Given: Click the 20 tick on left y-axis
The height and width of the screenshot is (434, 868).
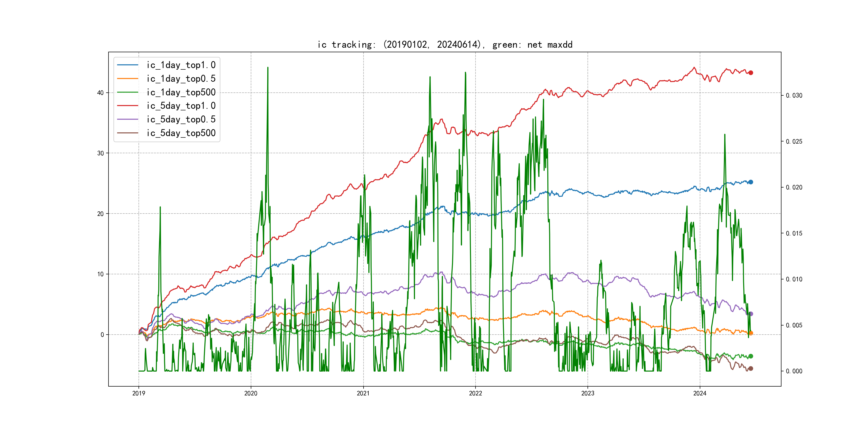Looking at the screenshot, I should tap(100, 214).
